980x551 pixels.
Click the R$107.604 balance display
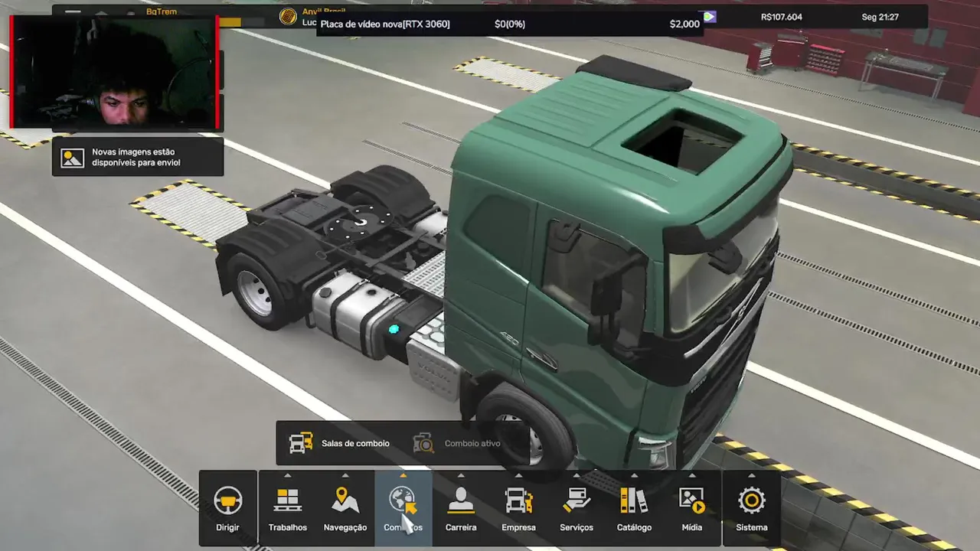click(782, 17)
